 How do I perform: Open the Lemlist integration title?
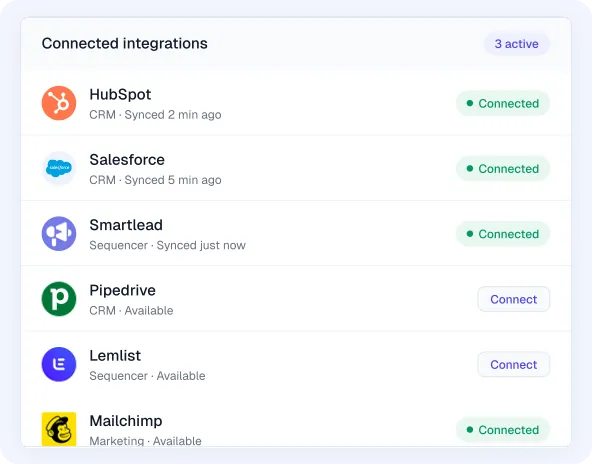pyautogui.click(x=115, y=356)
